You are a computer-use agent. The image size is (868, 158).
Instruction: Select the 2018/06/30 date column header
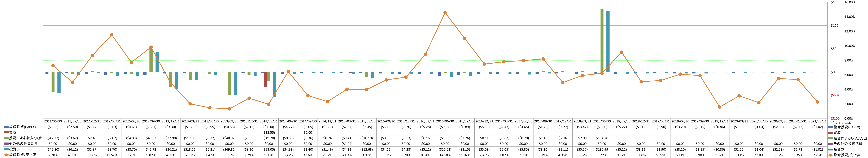coord(602,121)
